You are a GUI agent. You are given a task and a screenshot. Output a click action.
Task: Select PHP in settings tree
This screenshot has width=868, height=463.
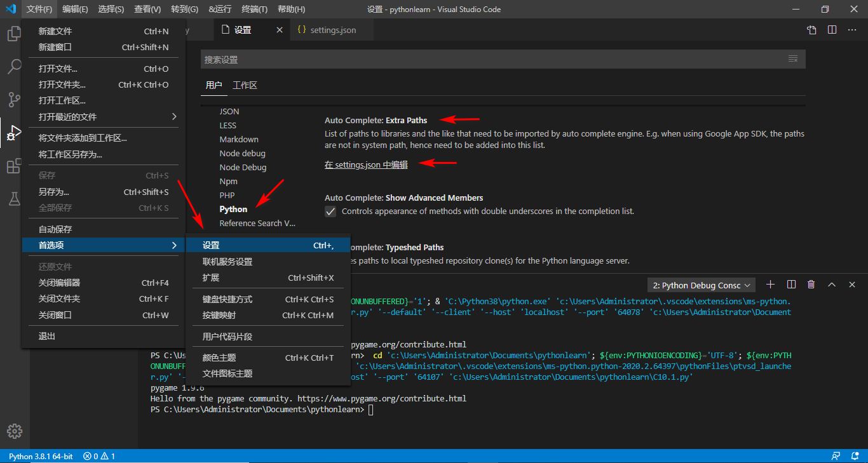(x=227, y=195)
